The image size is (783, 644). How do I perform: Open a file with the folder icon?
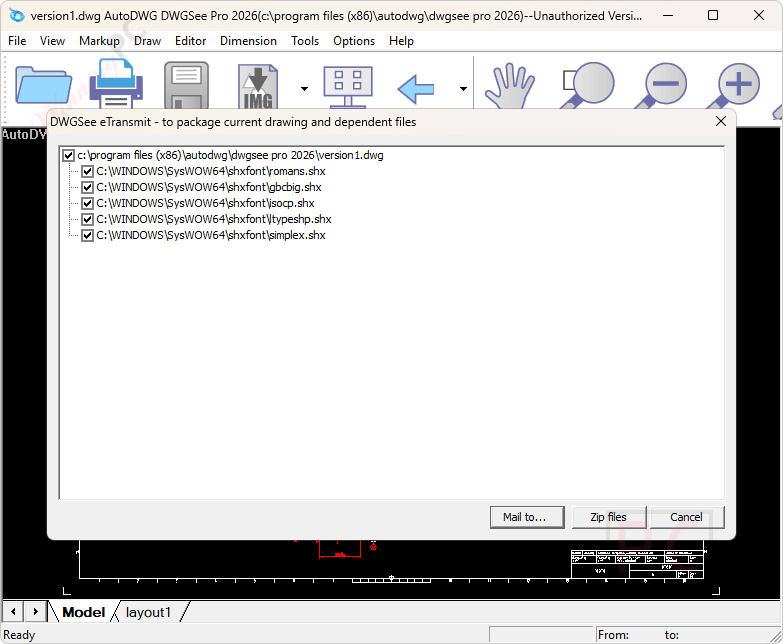click(x=43, y=85)
